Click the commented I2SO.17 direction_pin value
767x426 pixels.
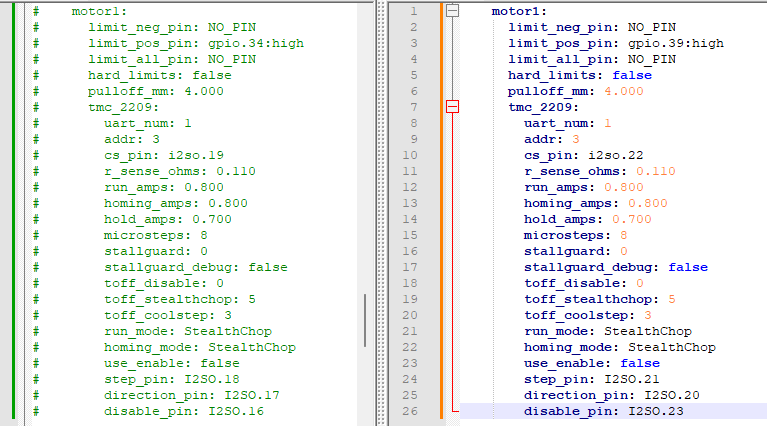coord(252,395)
